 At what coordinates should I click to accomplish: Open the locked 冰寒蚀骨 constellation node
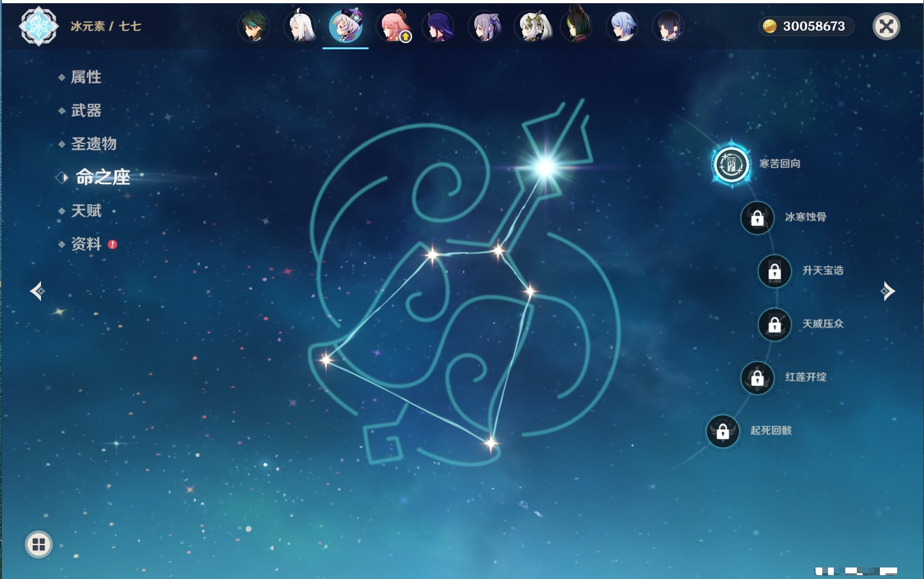coord(757,218)
